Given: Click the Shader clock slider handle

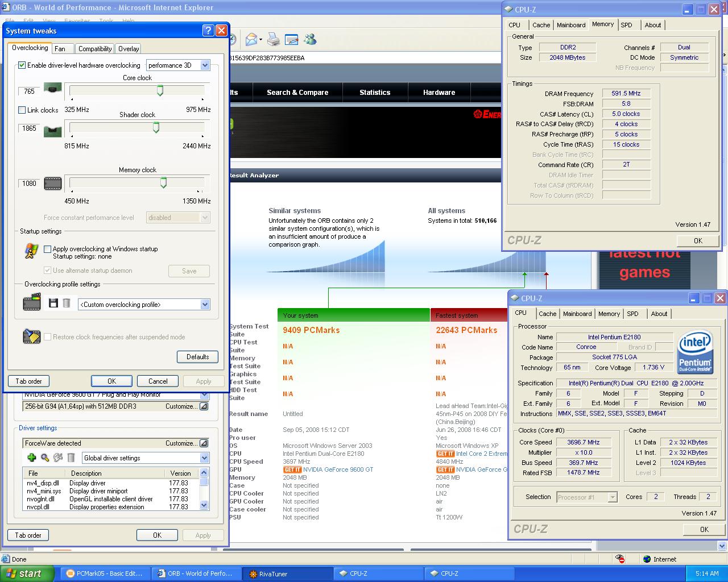Looking at the screenshot, I should [x=156, y=127].
